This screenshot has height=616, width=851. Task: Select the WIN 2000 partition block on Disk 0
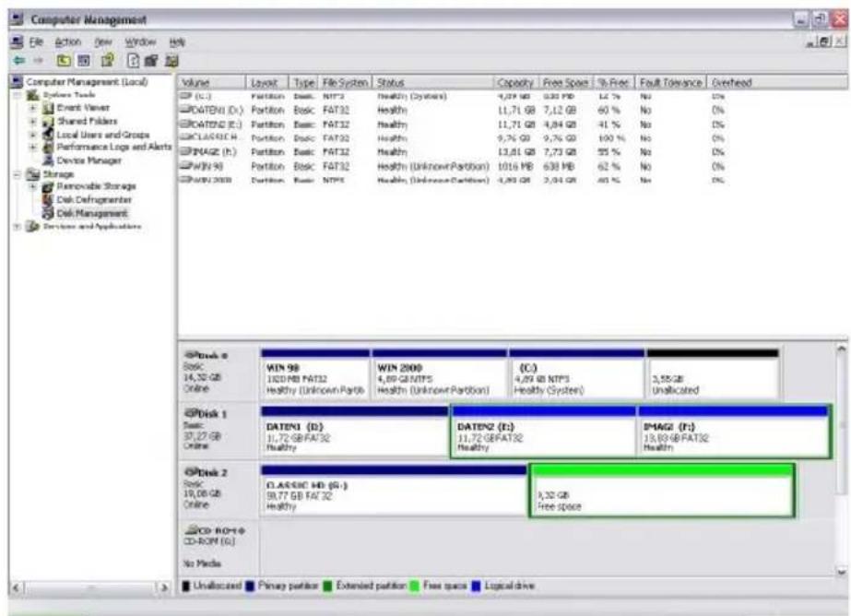tap(439, 374)
